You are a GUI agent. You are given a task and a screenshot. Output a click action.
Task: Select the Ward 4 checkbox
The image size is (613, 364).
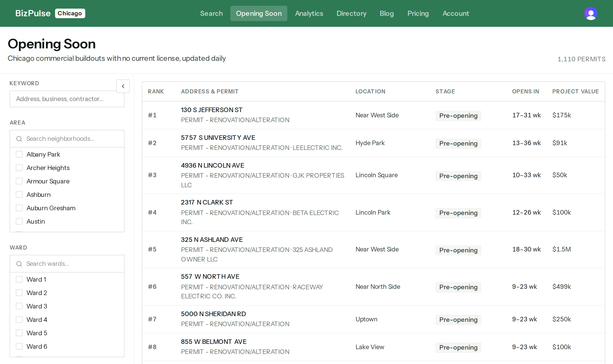pos(19,320)
